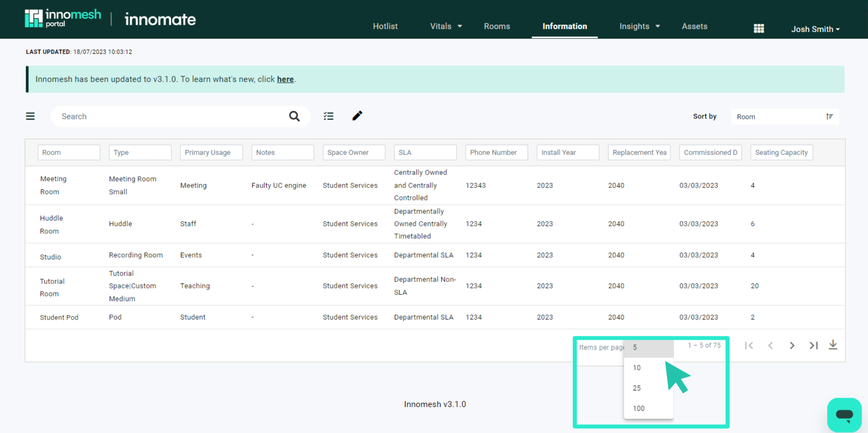Navigate to Assets

point(694,26)
